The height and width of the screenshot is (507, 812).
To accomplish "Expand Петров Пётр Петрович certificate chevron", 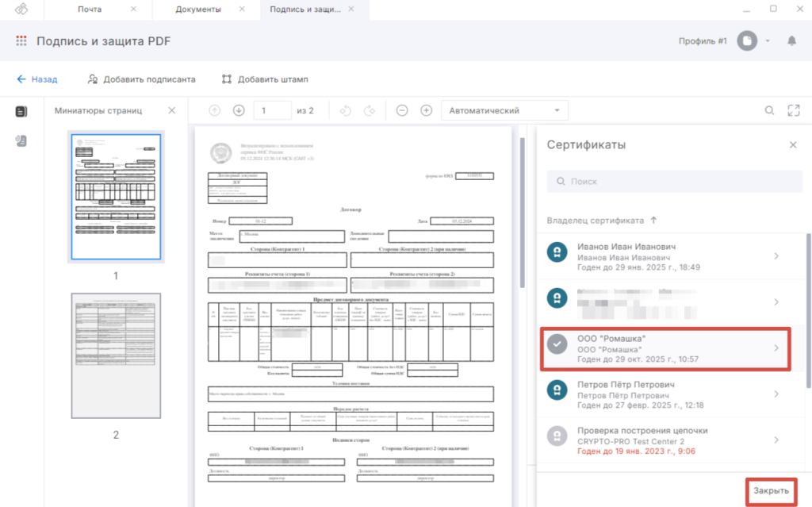I will (776, 394).
